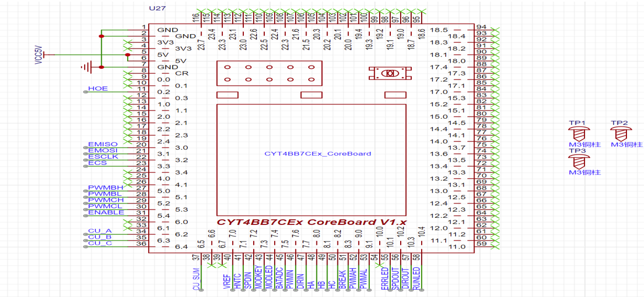Select the CU_SUM net label at bottom

click(x=195, y=279)
